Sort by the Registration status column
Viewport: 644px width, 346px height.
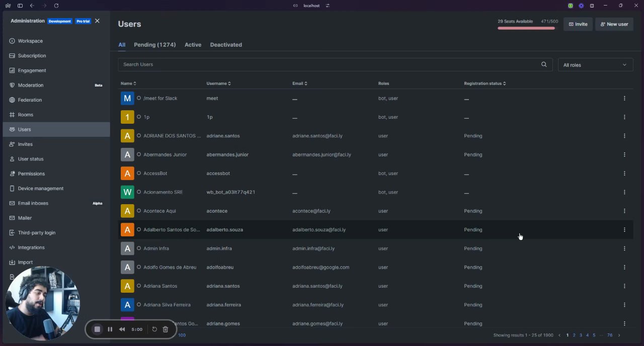tap(485, 83)
